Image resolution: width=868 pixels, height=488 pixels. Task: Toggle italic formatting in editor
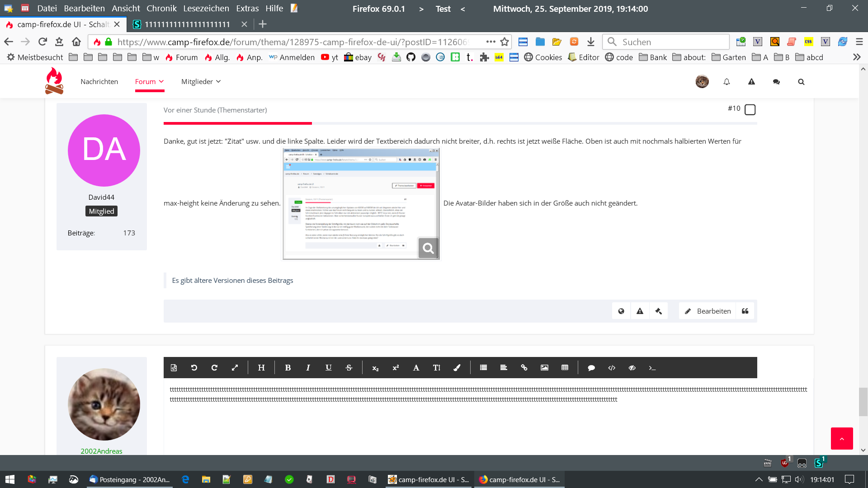(308, 368)
